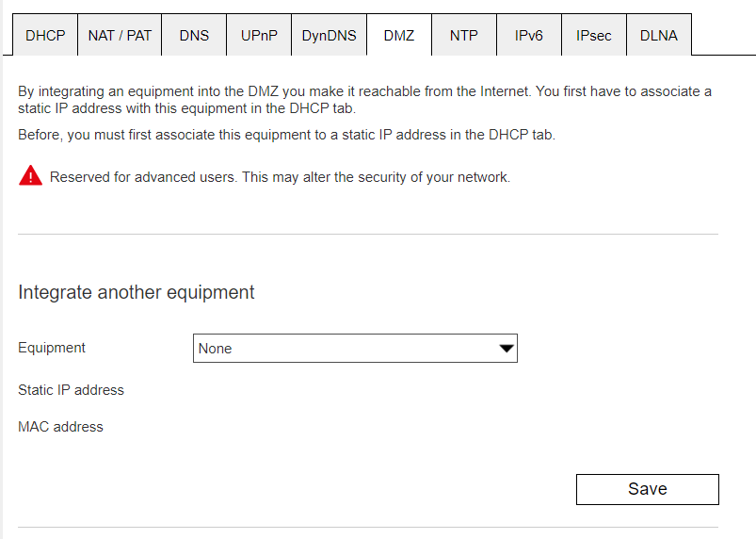Screen dimensions: 756x539
Task: Open the IPsec tab
Action: [593, 36]
